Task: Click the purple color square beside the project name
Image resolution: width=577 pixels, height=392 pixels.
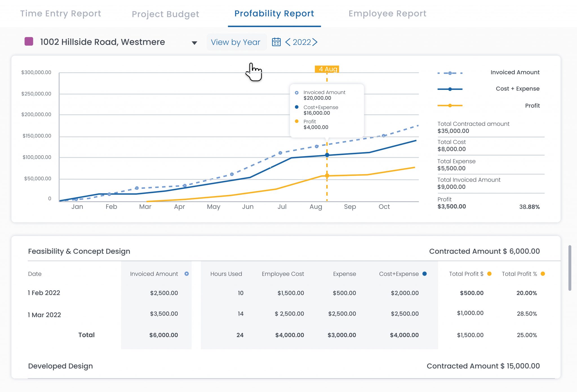Action: tap(29, 41)
